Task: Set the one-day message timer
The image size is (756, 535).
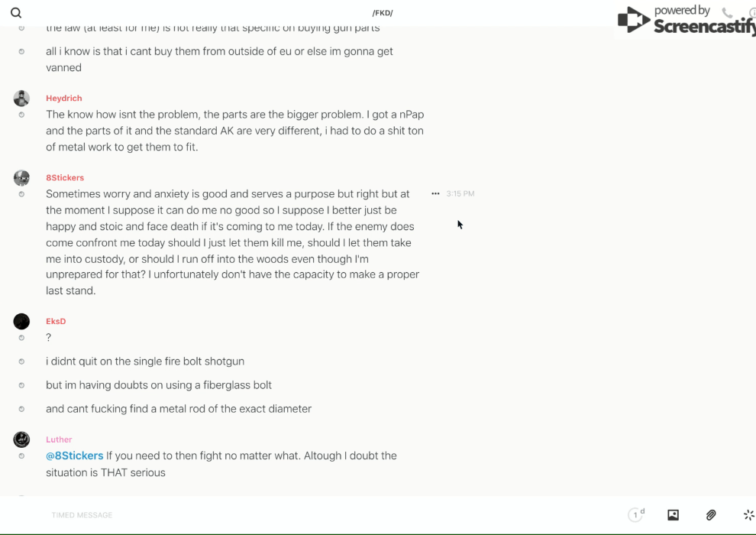Action: [636, 515]
